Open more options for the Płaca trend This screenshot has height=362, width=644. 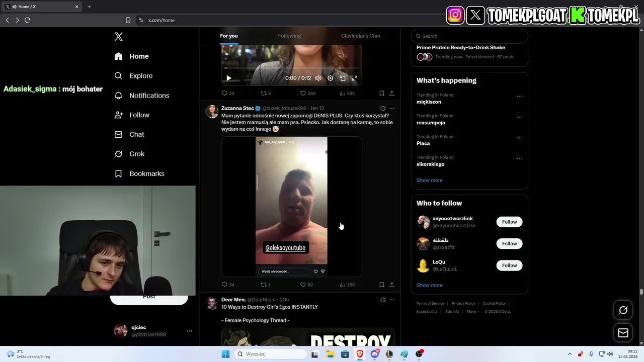(x=519, y=138)
